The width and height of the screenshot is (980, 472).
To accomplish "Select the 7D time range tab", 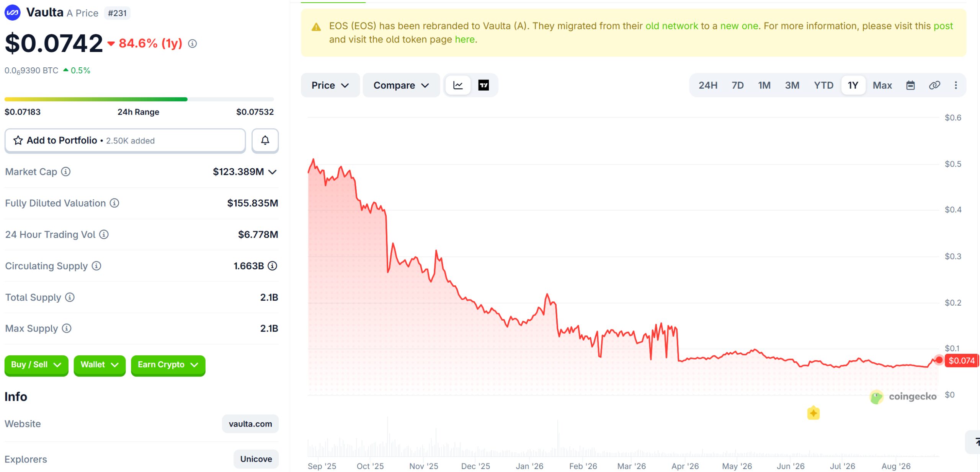I will [x=737, y=85].
